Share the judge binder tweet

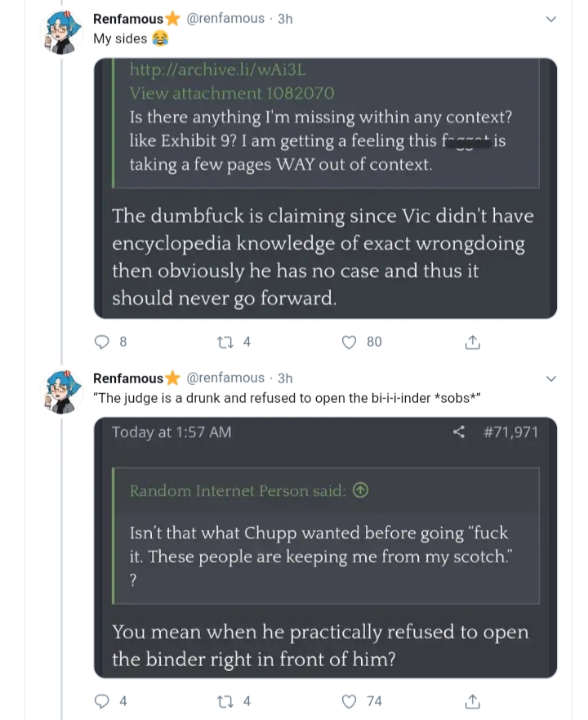pyautogui.click(x=472, y=702)
